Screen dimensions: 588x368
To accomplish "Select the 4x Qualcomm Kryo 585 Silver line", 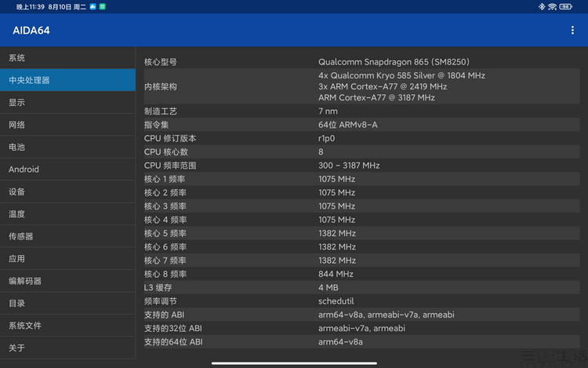I will click(x=401, y=75).
